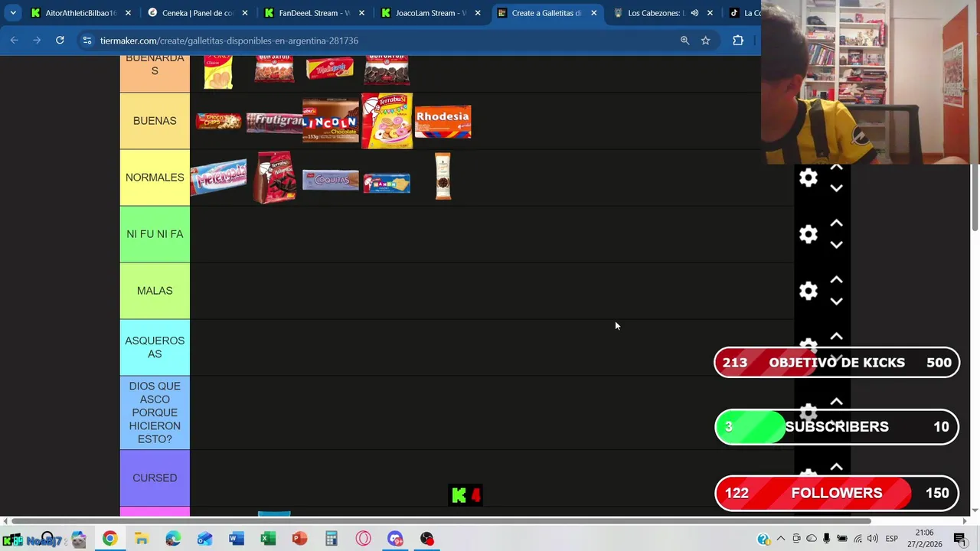This screenshot has height=551, width=980.
Task: Open Calculator from taskbar
Action: click(x=332, y=539)
